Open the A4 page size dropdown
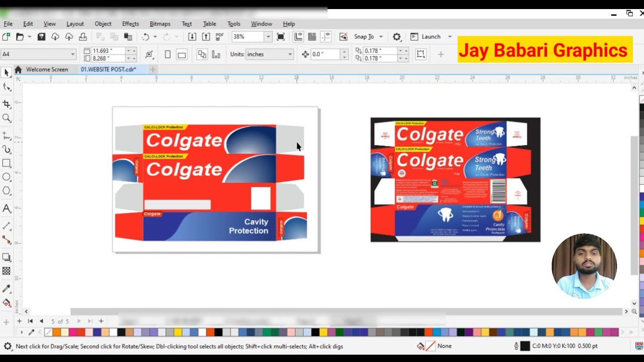Screen dimensions: 644x362 pyautogui.click(x=72, y=54)
